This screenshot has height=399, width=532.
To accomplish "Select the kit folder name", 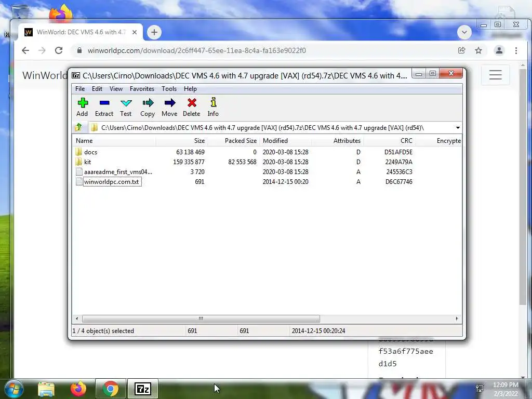I will coord(87,162).
